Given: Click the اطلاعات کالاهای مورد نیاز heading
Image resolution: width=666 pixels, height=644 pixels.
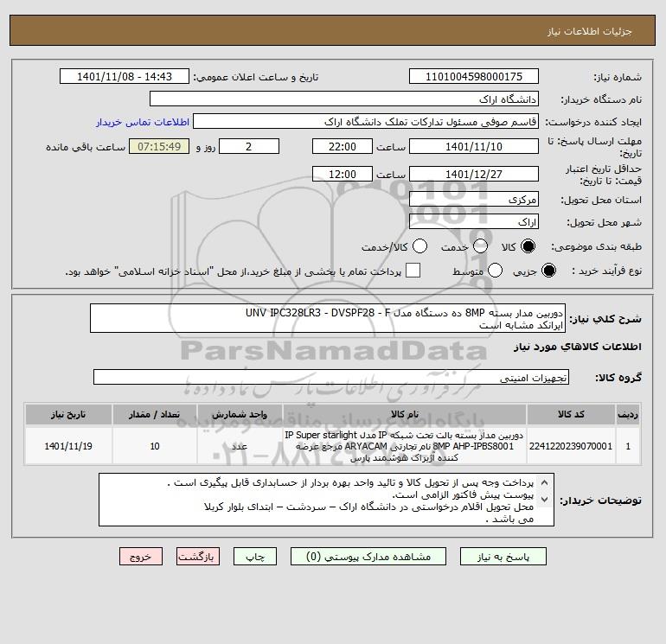Looking at the screenshot, I should [x=578, y=347].
